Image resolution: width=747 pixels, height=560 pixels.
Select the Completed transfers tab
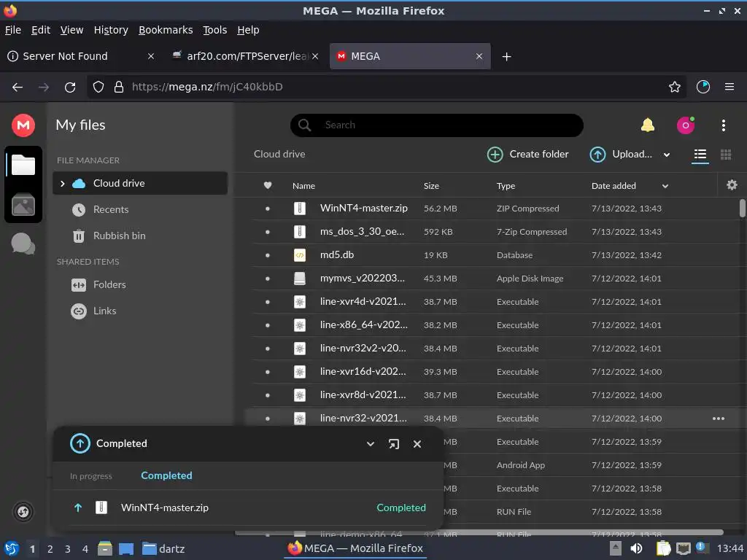[166, 475]
